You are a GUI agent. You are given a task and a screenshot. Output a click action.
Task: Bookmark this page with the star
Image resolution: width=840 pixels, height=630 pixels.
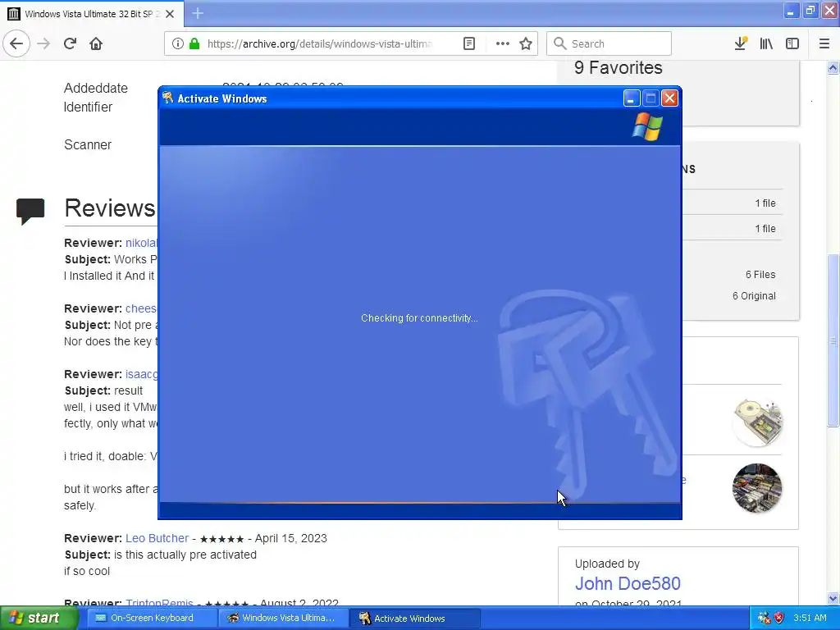526,43
